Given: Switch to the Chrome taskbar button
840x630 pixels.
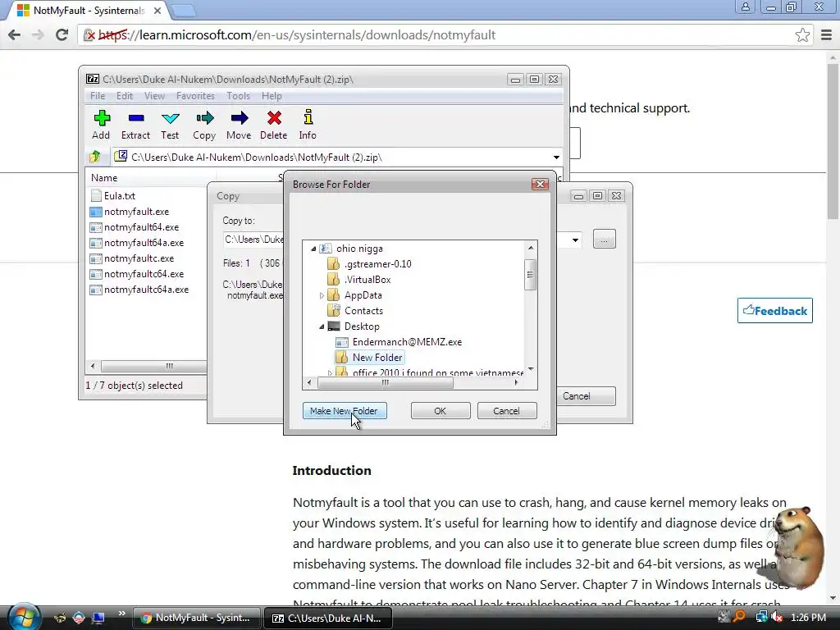Looking at the screenshot, I should (196, 618).
